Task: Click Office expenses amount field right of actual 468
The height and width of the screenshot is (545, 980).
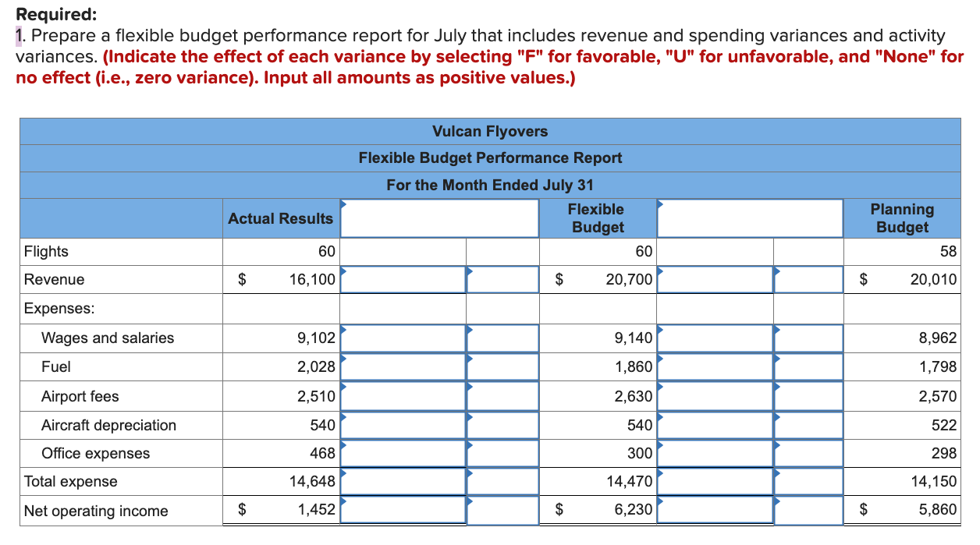Action: (403, 453)
